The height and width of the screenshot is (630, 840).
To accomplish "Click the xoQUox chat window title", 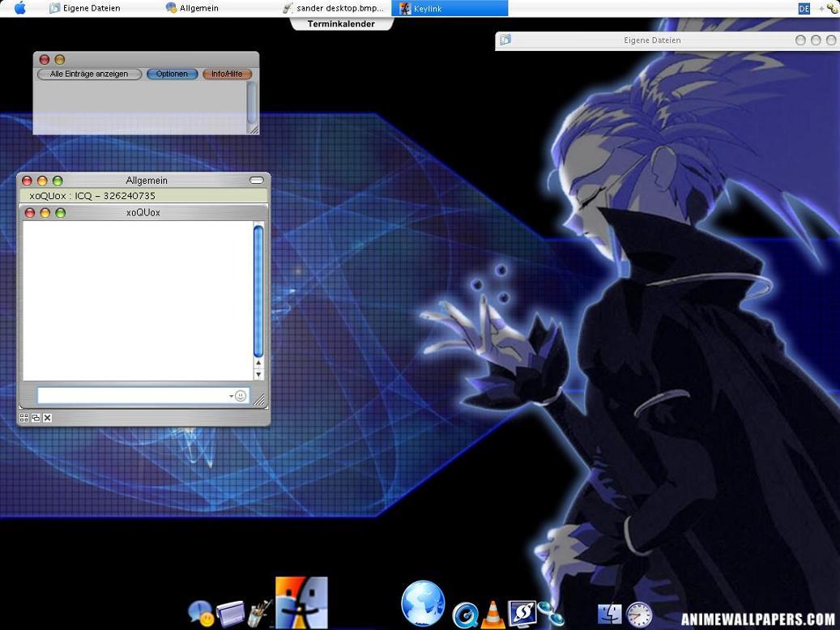I will coord(143,213).
